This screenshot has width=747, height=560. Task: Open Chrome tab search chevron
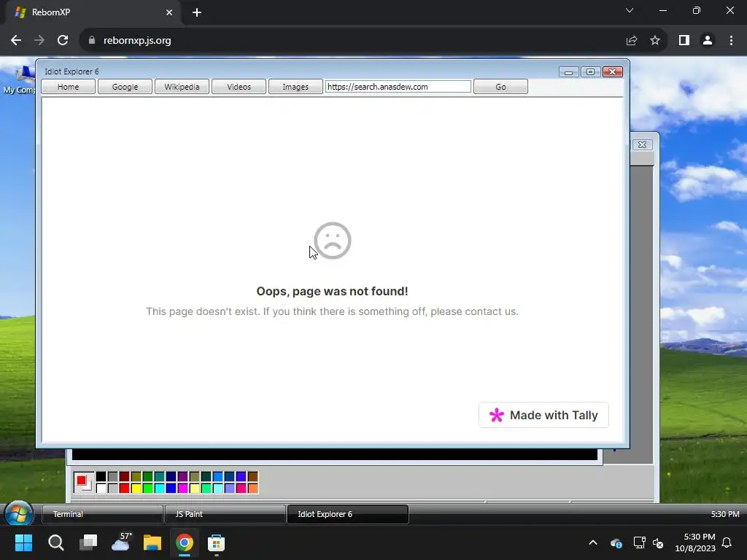tap(630, 10)
